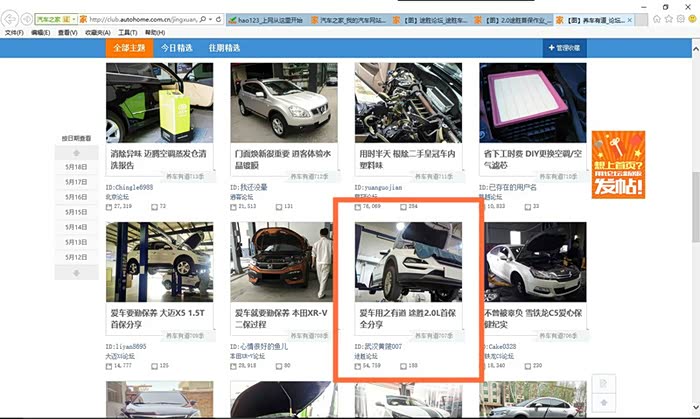This screenshot has width=700, height=419.
Task: Switch to the 今日精选 tab
Action: coord(177,48)
